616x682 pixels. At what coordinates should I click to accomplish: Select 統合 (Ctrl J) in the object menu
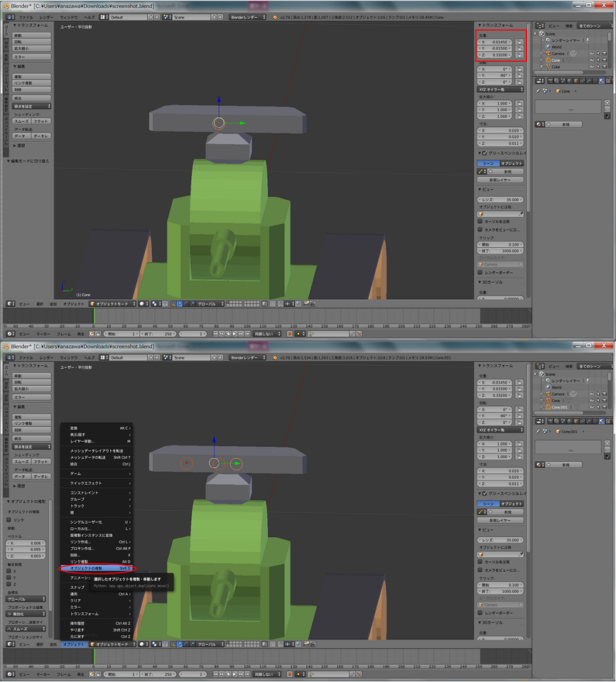pyautogui.click(x=75, y=463)
